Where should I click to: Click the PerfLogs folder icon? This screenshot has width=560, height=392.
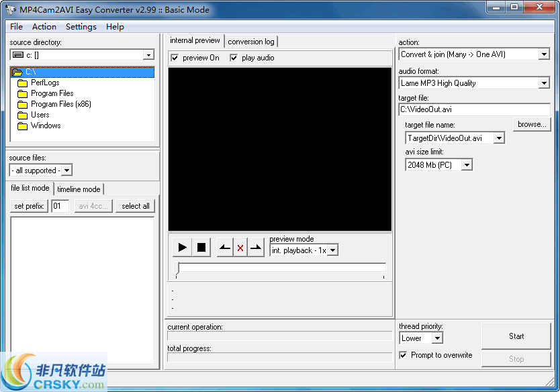[23, 82]
